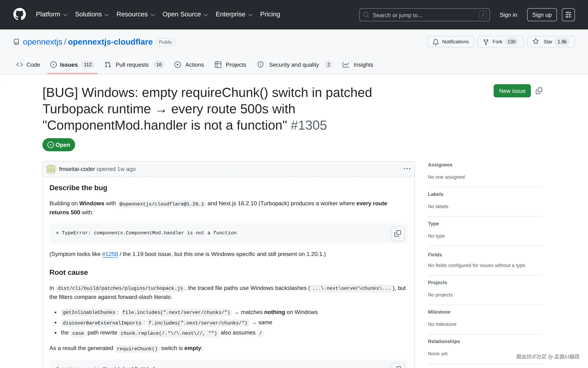The height and width of the screenshot is (368, 588).
Task: Click the 'No one assigned' text
Action: click(x=446, y=177)
